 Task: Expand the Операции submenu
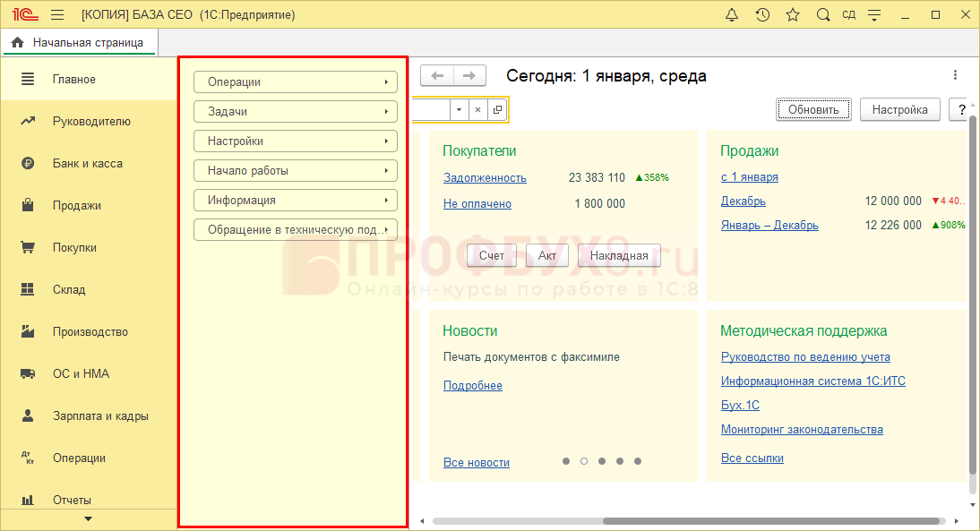(x=296, y=82)
